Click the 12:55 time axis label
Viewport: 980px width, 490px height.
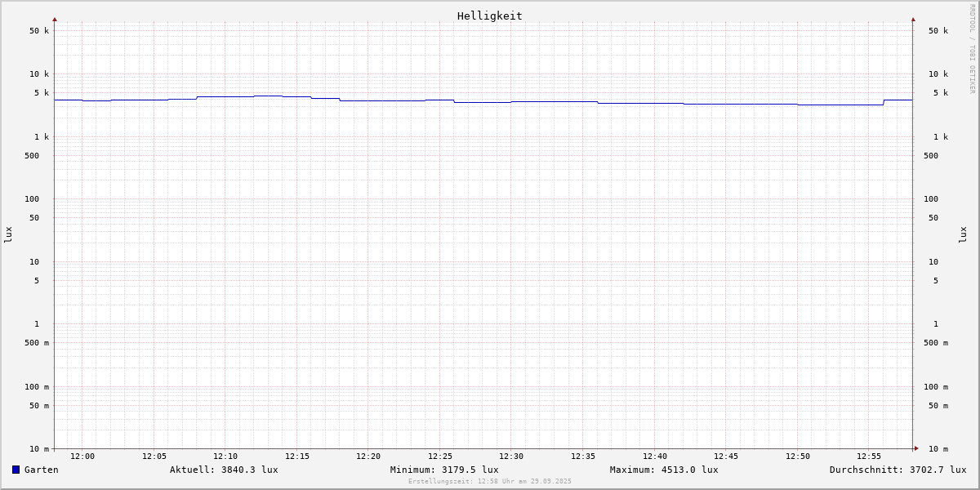click(x=869, y=457)
